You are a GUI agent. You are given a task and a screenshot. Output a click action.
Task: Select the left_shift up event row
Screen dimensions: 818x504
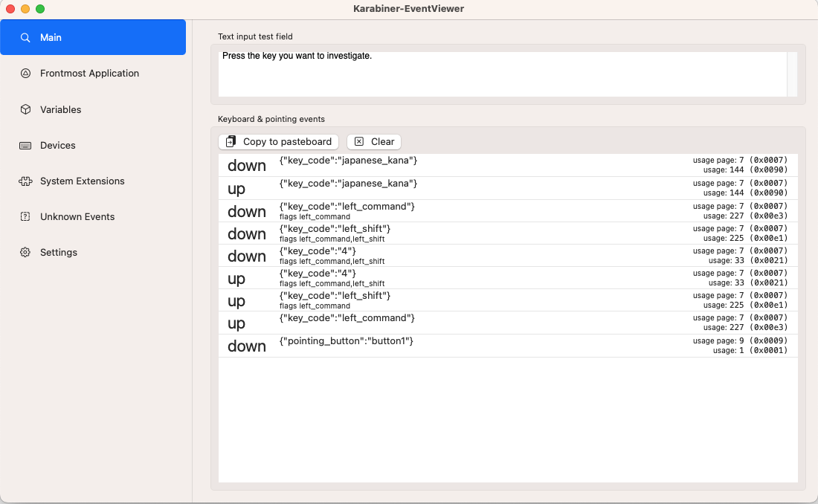click(508, 300)
